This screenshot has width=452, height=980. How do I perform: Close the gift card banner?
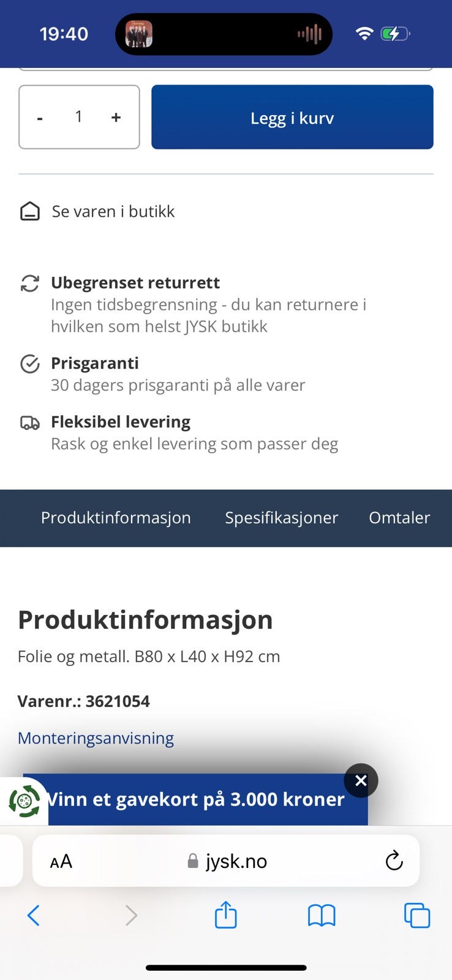(x=361, y=780)
